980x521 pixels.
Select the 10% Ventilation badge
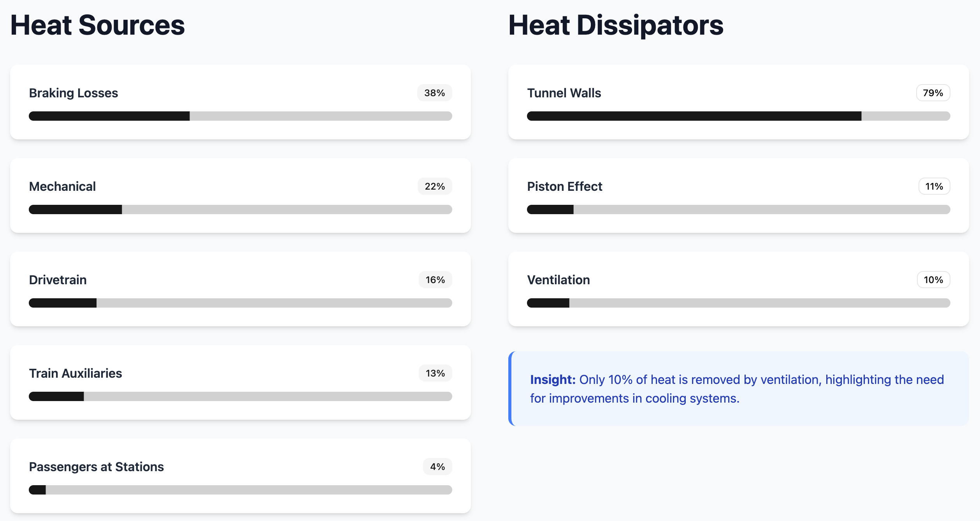pyautogui.click(x=933, y=280)
